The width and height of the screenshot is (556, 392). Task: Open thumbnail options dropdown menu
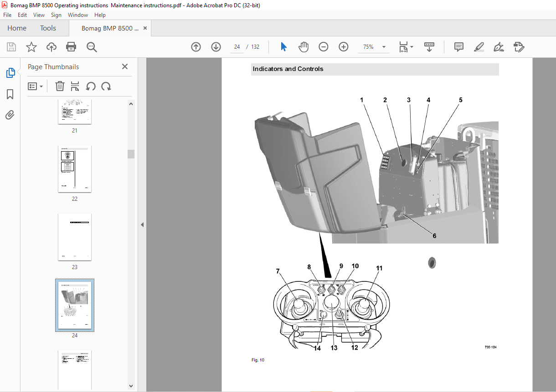pos(35,86)
